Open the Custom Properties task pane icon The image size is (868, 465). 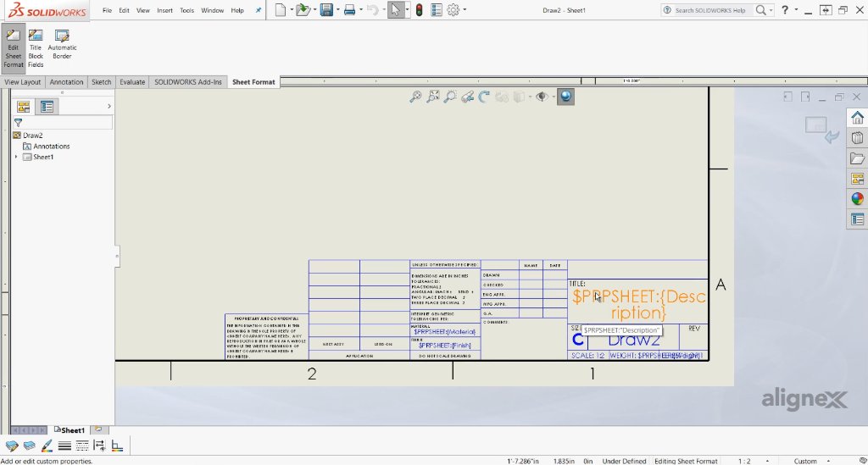857,219
